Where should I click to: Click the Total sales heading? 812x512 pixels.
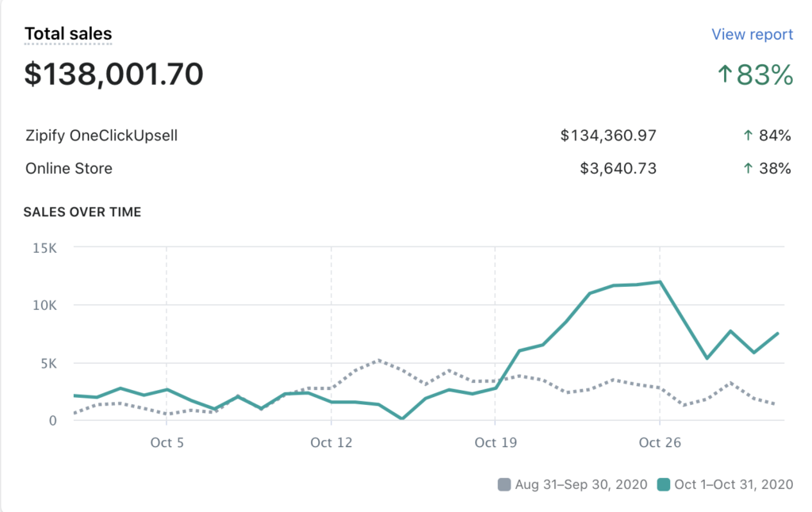pos(68,34)
